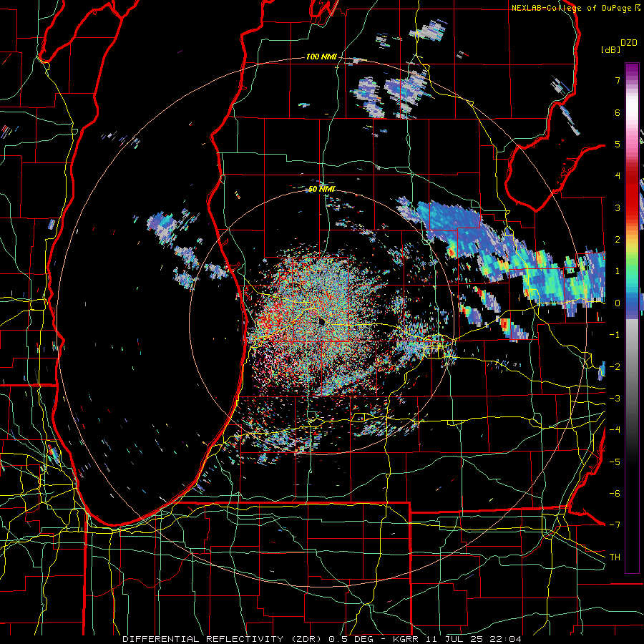
Task: Click the DZD legend title
Action: (x=628, y=43)
